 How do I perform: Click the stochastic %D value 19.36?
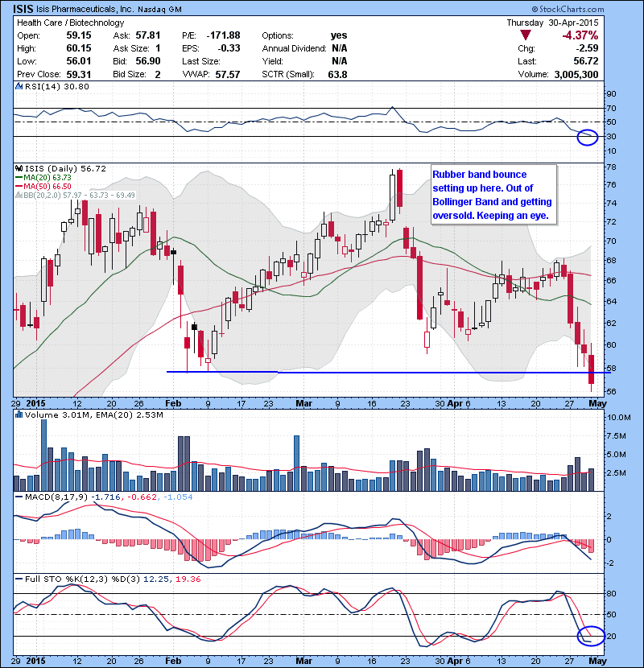point(188,579)
